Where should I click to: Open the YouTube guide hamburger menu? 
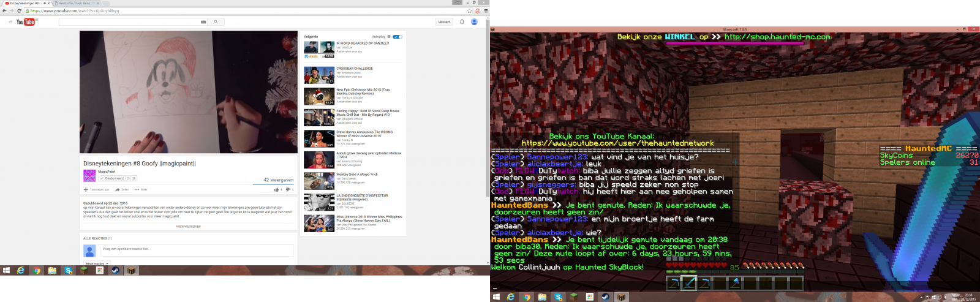[x=10, y=22]
